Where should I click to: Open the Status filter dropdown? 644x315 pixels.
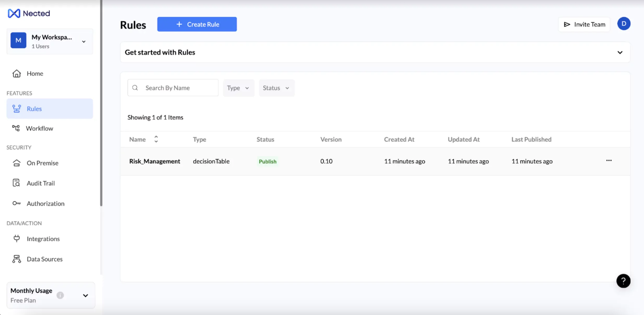coord(276,88)
